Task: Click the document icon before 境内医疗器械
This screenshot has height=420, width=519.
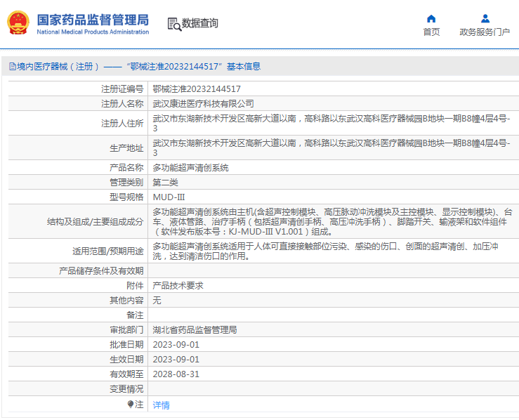Action: click(x=13, y=67)
